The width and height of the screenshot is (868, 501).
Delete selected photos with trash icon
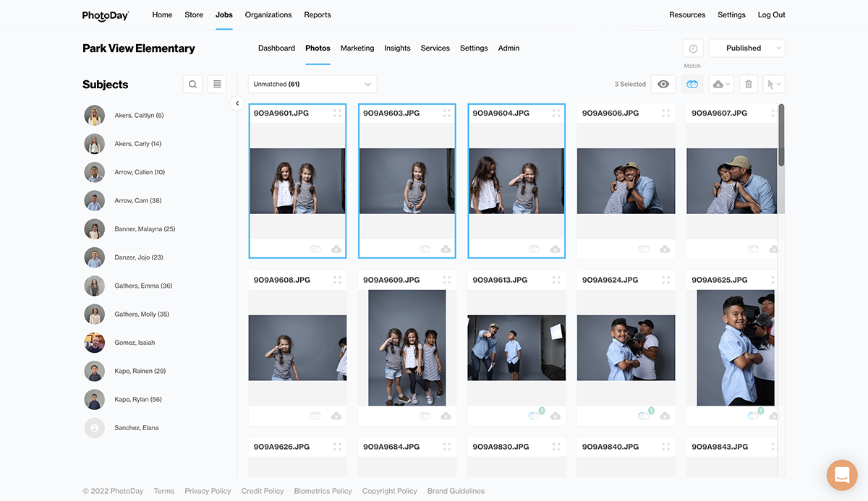[749, 85]
